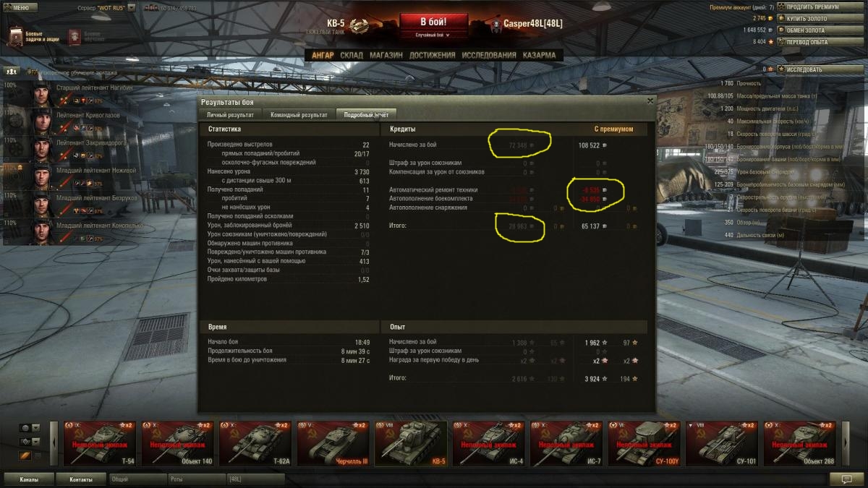Toggle ускоренное обучение экипажа checkbox

click(31, 72)
